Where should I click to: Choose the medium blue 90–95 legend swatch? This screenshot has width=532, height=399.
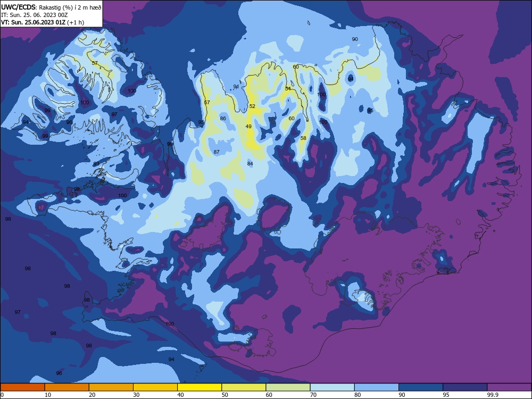(x=421, y=387)
